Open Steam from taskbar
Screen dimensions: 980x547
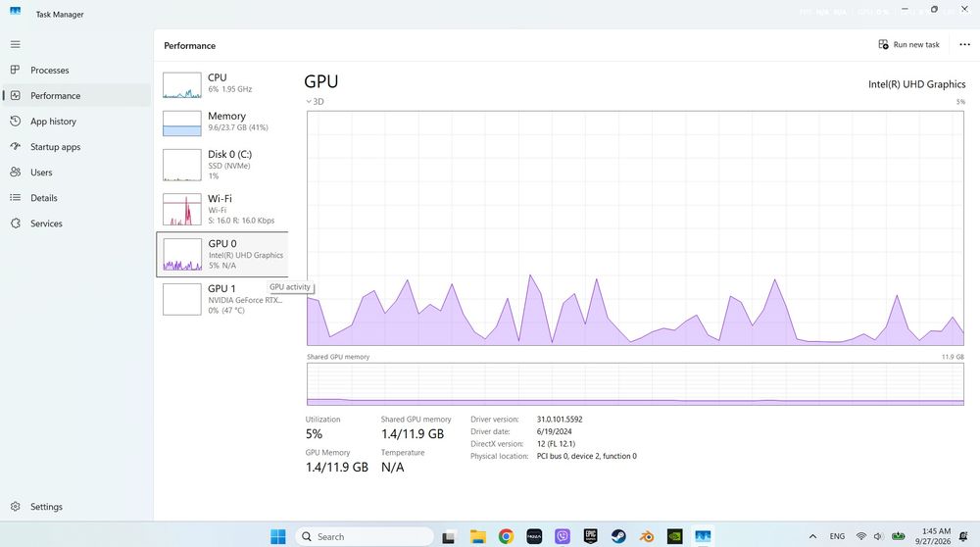coord(618,536)
